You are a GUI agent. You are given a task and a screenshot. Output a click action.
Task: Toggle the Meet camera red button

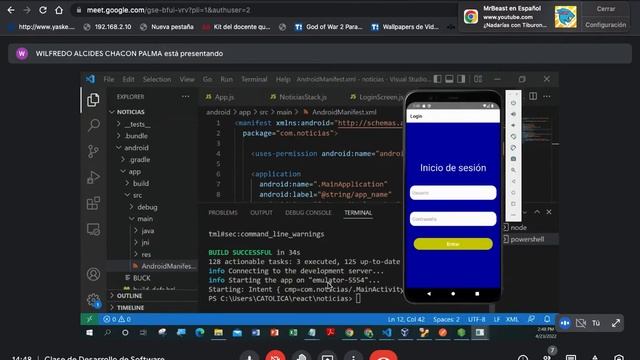[x=275, y=357]
